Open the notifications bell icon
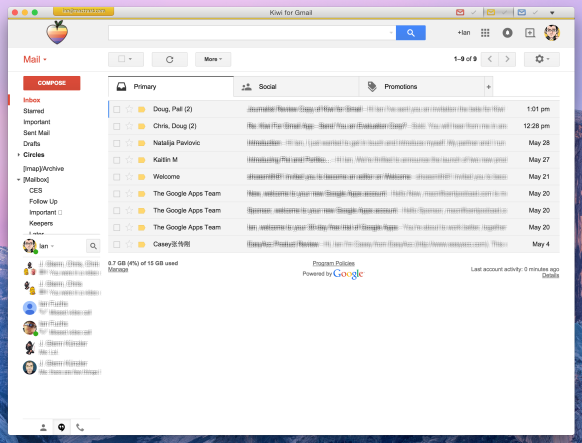Screen dimensions: 582x443 point(507,33)
